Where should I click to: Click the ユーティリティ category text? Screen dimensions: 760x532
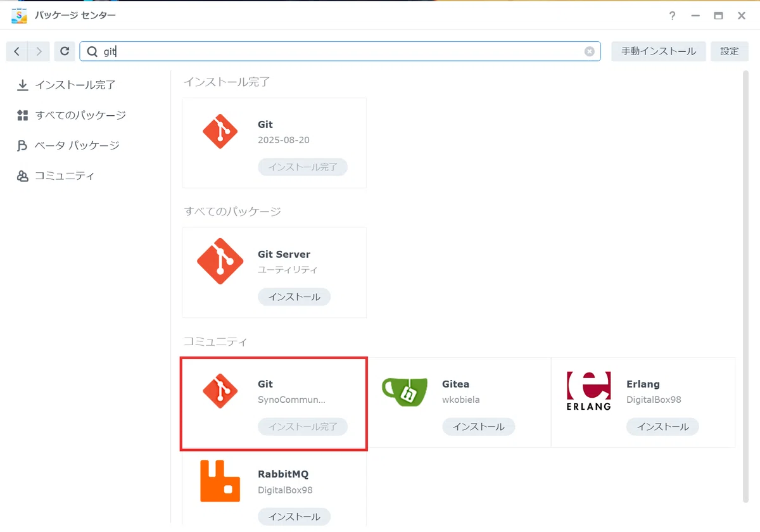(288, 269)
